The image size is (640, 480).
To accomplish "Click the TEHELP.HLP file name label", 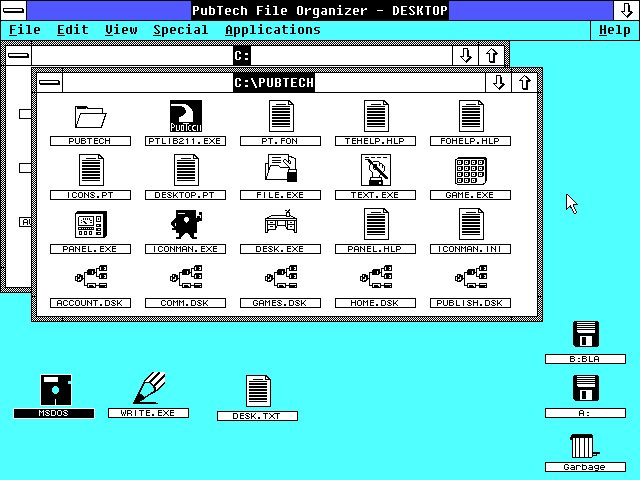I will 375,141.
